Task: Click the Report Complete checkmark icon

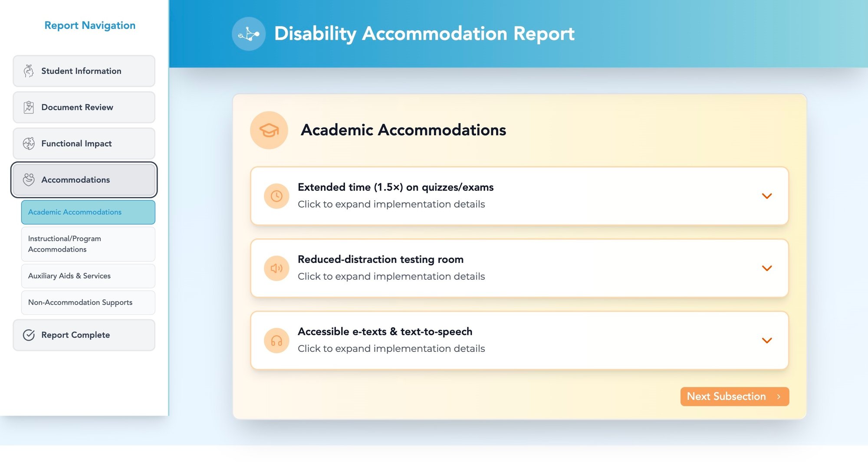Action: click(x=29, y=335)
